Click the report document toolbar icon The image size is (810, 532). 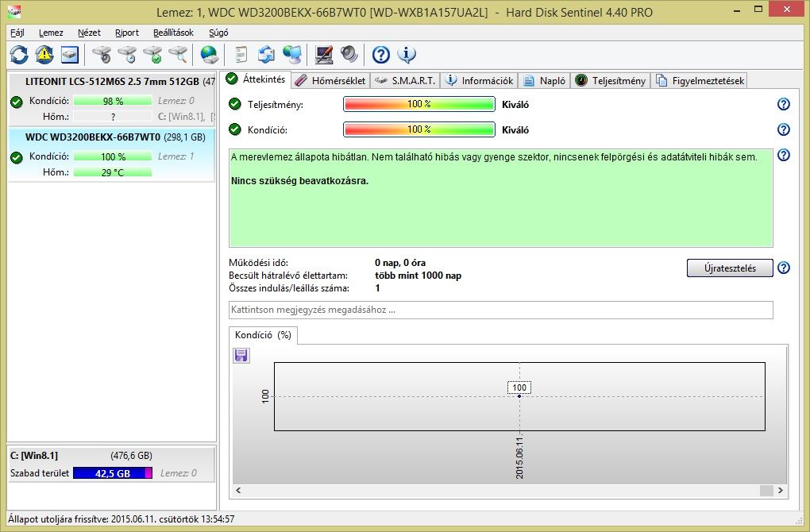tap(241, 54)
